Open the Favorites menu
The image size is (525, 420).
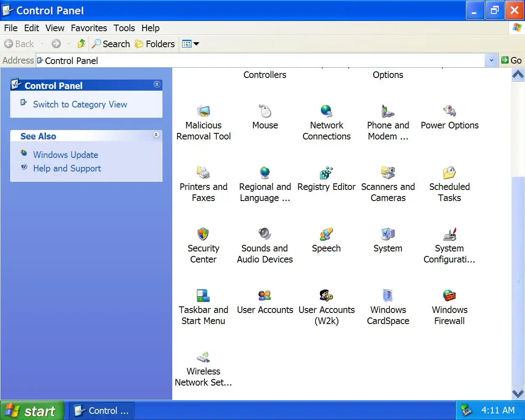pos(89,28)
